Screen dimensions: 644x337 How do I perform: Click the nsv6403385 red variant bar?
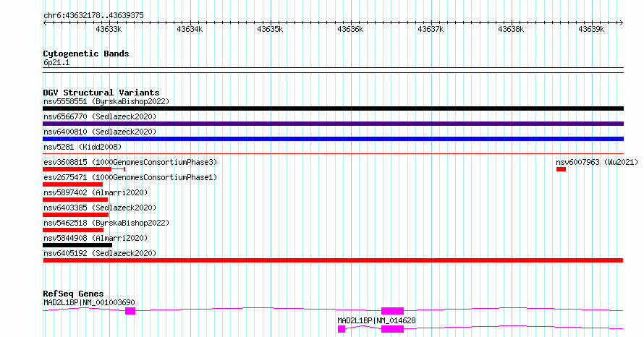point(75,215)
